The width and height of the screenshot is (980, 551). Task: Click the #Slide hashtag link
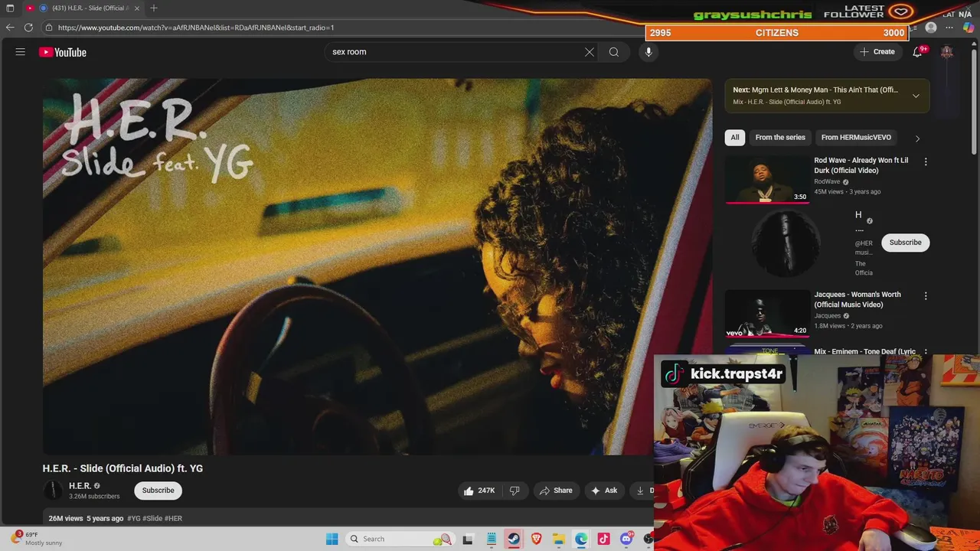coord(152,518)
